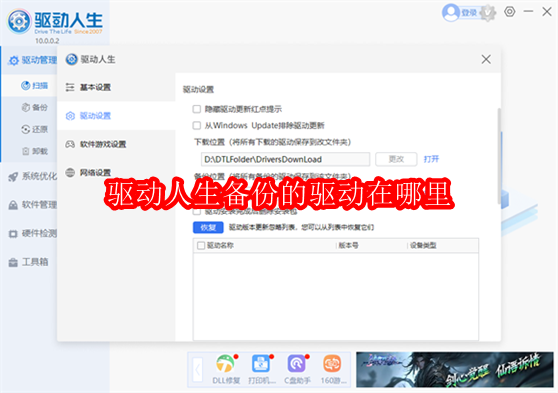Image resolution: width=558 pixels, height=393 pixels.
Task: Click the blue 恢复 button
Action: click(x=208, y=227)
